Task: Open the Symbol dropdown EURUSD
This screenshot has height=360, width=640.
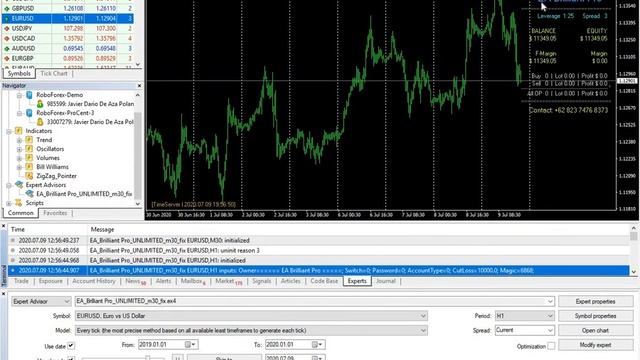Action: click(x=251, y=316)
